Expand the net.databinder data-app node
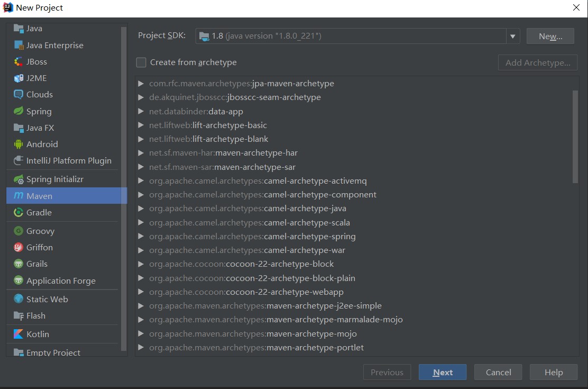The width and height of the screenshot is (588, 389). pyautogui.click(x=141, y=111)
